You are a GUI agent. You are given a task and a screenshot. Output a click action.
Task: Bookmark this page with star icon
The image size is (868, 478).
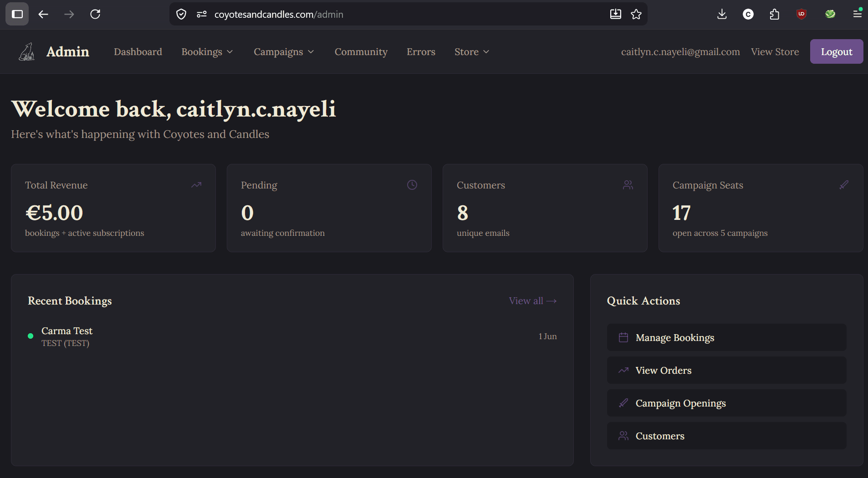(x=636, y=14)
